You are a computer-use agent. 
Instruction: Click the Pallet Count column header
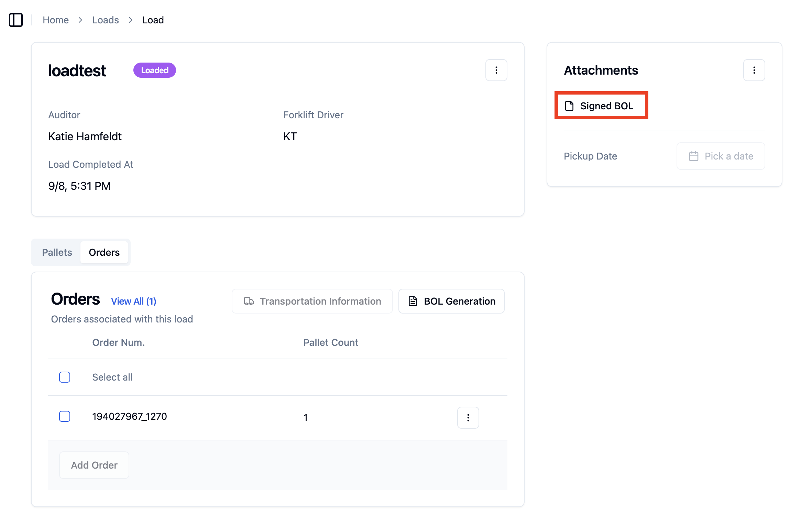pos(331,342)
